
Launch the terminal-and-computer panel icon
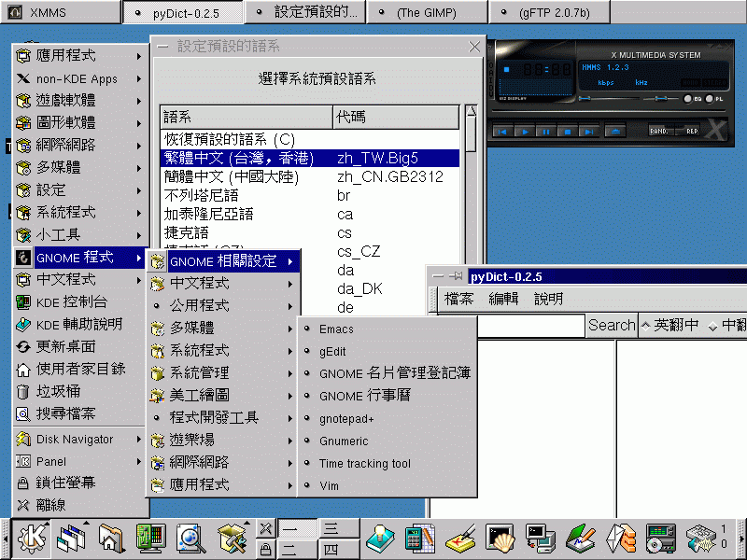[541, 539]
